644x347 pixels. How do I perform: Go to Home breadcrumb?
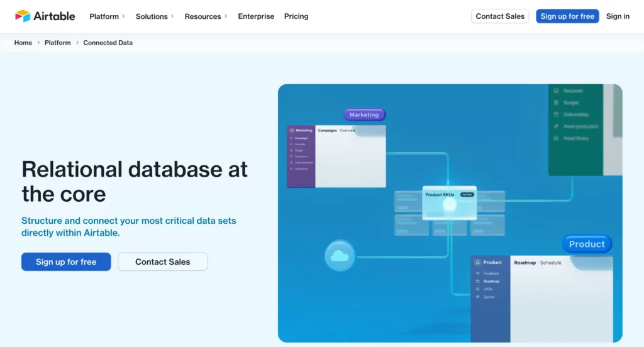(23, 43)
